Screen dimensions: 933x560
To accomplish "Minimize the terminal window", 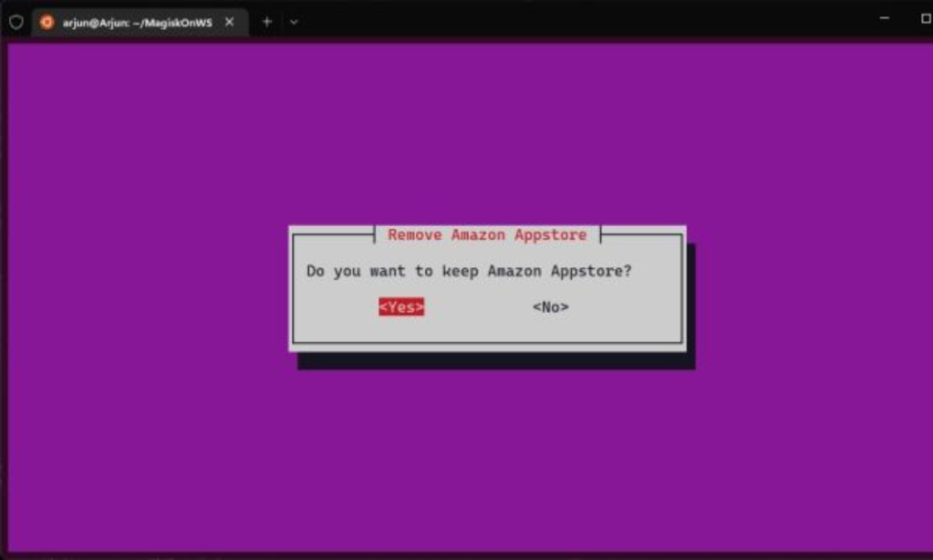I will click(x=885, y=18).
